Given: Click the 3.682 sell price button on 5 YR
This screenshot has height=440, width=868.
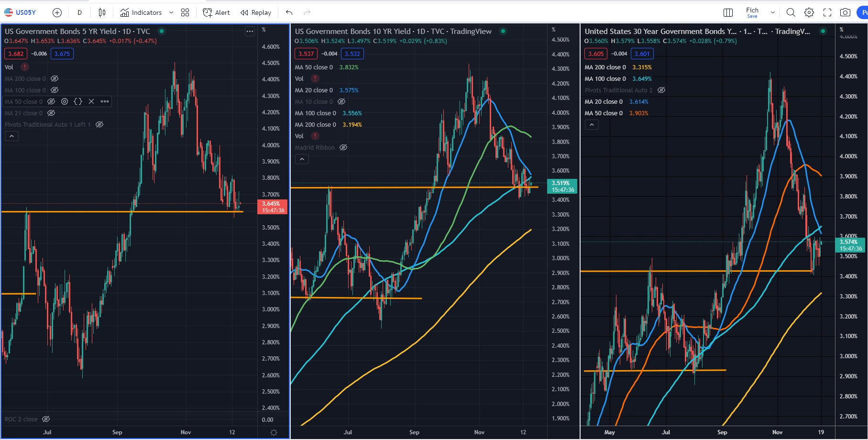Looking at the screenshot, I should coord(16,54).
